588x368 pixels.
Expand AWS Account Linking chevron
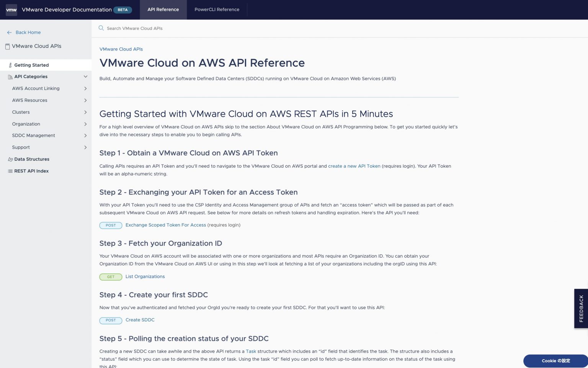pyautogui.click(x=85, y=88)
